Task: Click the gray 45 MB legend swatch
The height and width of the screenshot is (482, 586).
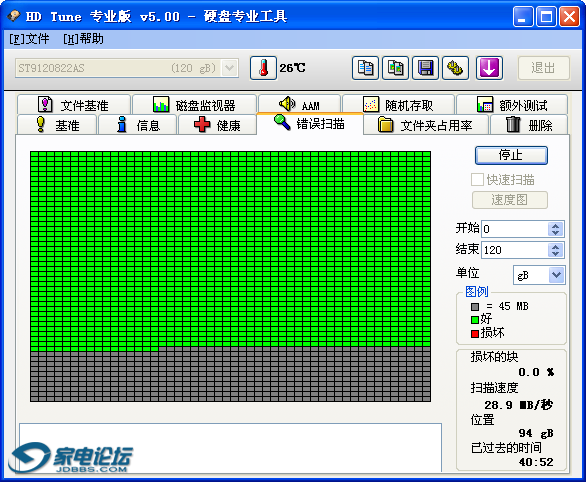Action: click(x=475, y=307)
